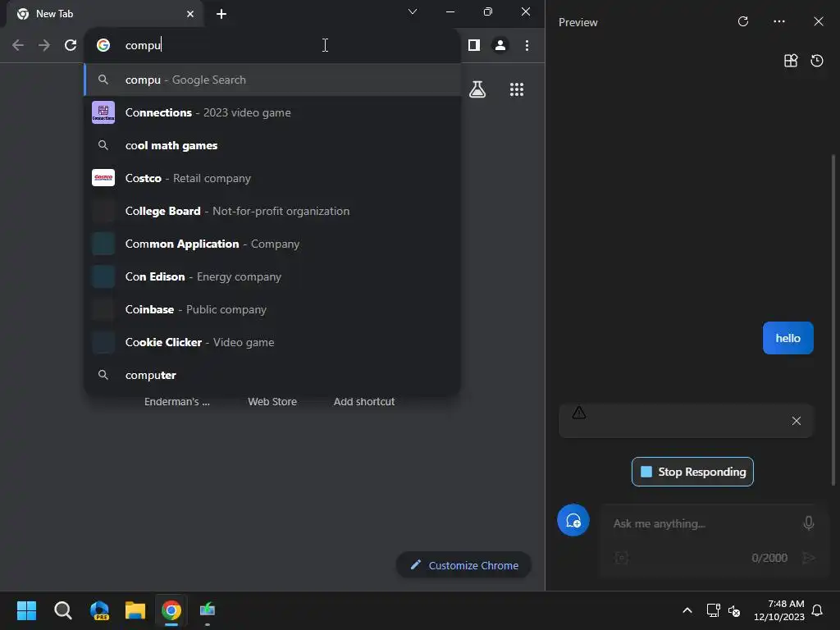This screenshot has width=840, height=630.
Task: Click the screenshot capture icon in chat box
Action: [x=622, y=558]
